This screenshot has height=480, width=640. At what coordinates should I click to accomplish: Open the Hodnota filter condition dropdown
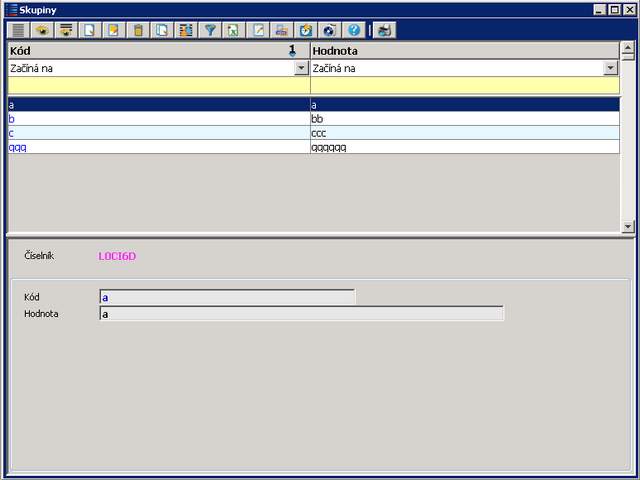click(x=610, y=68)
